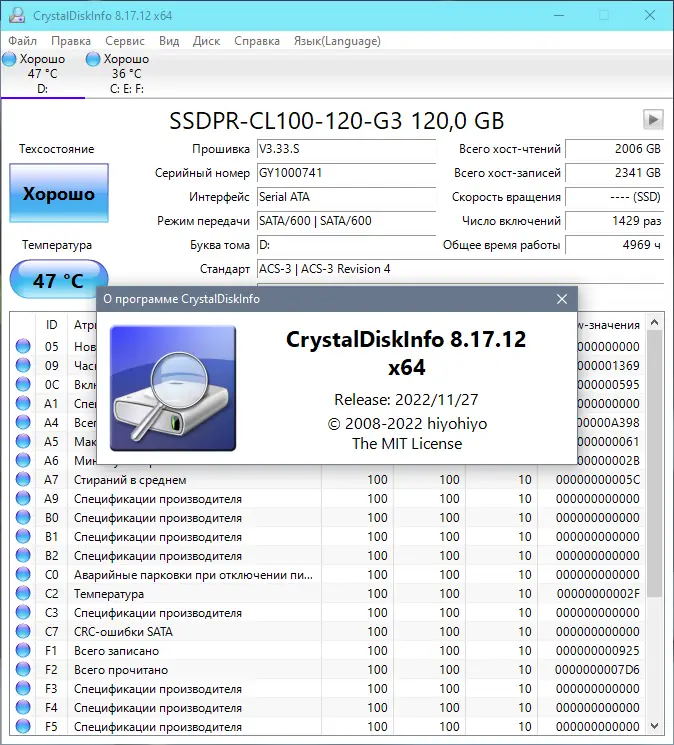Screen dimensions: 674x745
Task: Click power-on count value 1429 раз
Action: (614, 221)
